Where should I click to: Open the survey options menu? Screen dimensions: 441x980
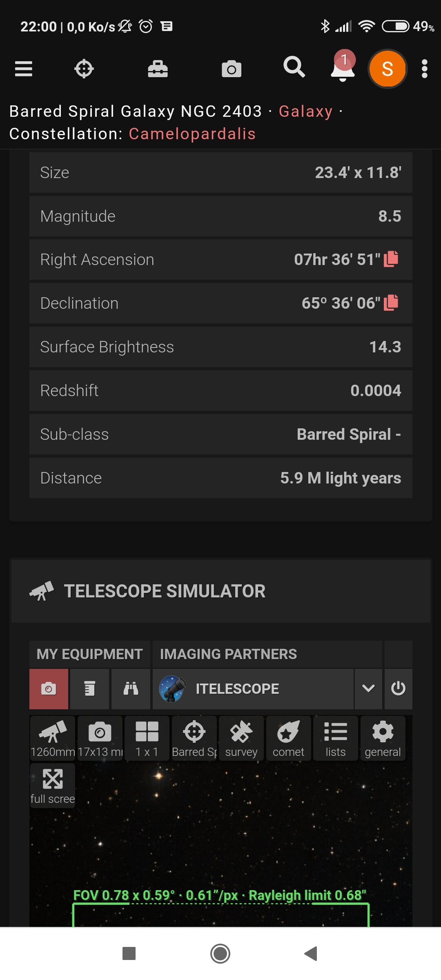click(241, 738)
